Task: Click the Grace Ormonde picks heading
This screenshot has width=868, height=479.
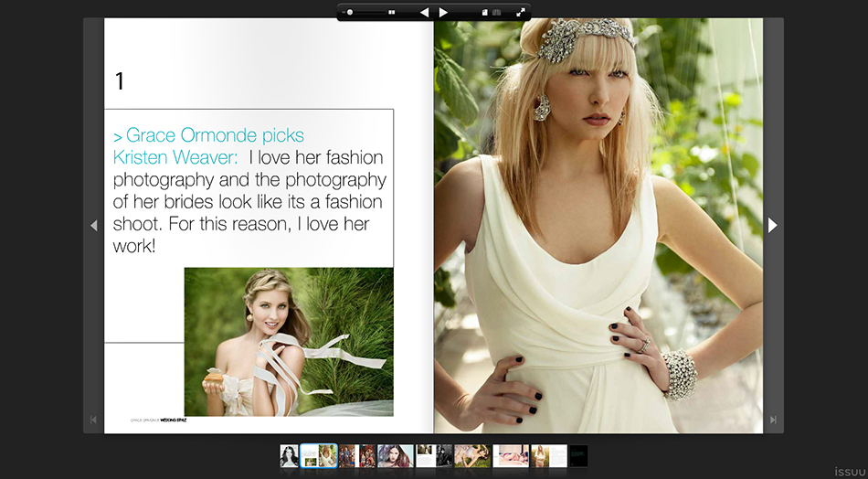Action: click(208, 136)
